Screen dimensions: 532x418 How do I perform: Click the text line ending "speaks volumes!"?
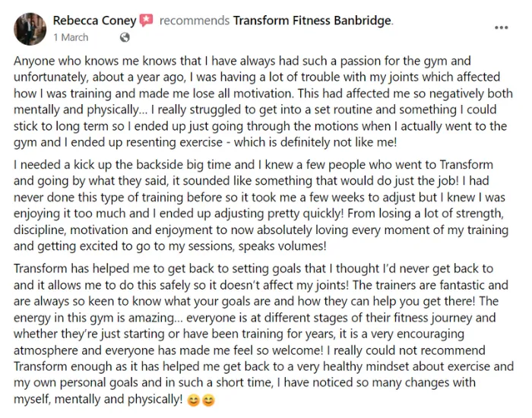(170, 246)
